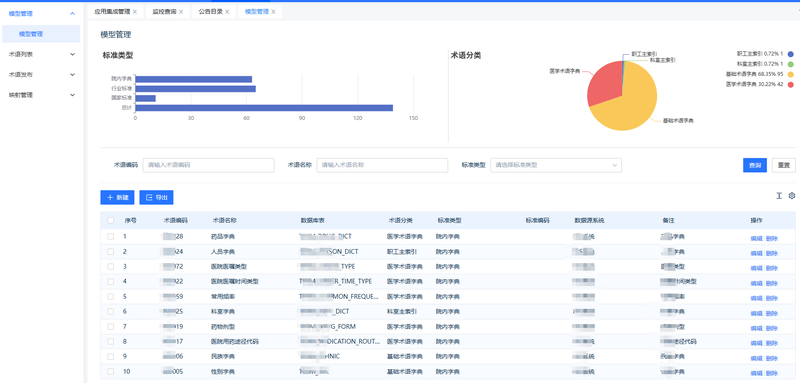The width and height of the screenshot is (800, 383).
Task: Check the row 3 医院医嘱类型 checkbox
Action: tap(111, 266)
